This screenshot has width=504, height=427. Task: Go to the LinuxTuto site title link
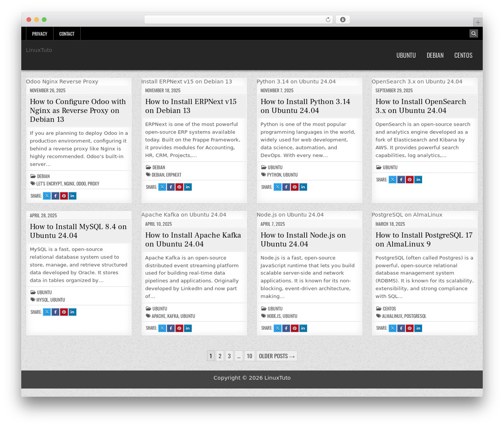click(x=39, y=50)
